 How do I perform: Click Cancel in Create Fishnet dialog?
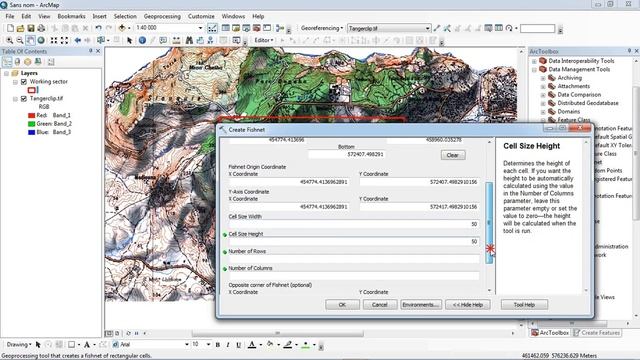(380, 305)
